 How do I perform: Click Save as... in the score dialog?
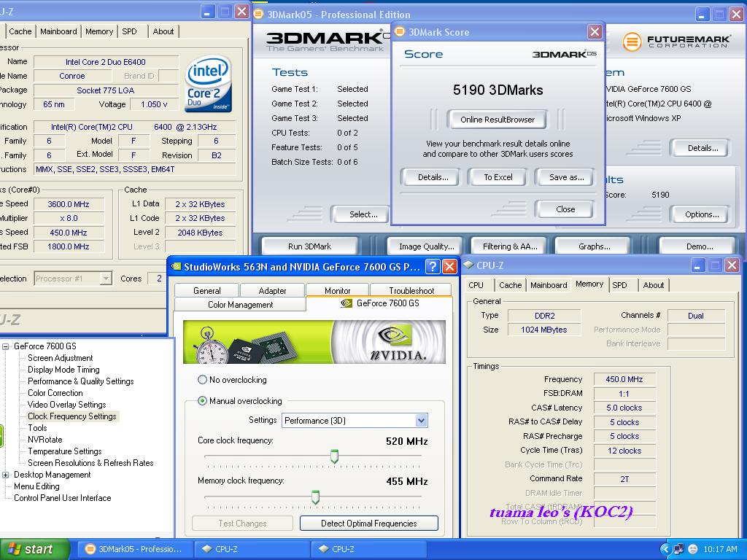[x=566, y=177]
